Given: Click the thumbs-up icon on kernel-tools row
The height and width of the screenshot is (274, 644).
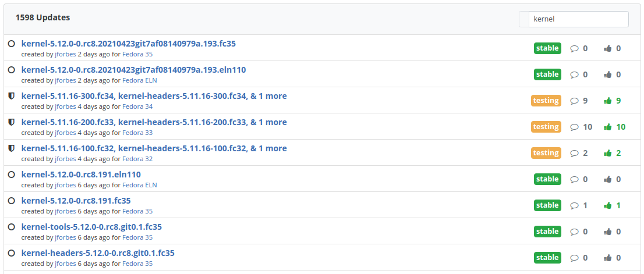Looking at the screenshot, I should click(608, 232).
